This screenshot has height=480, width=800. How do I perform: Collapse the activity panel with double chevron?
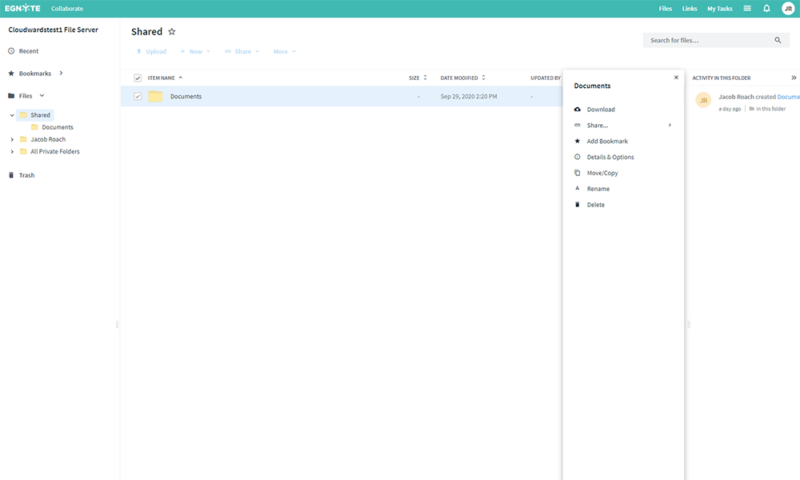click(x=793, y=77)
